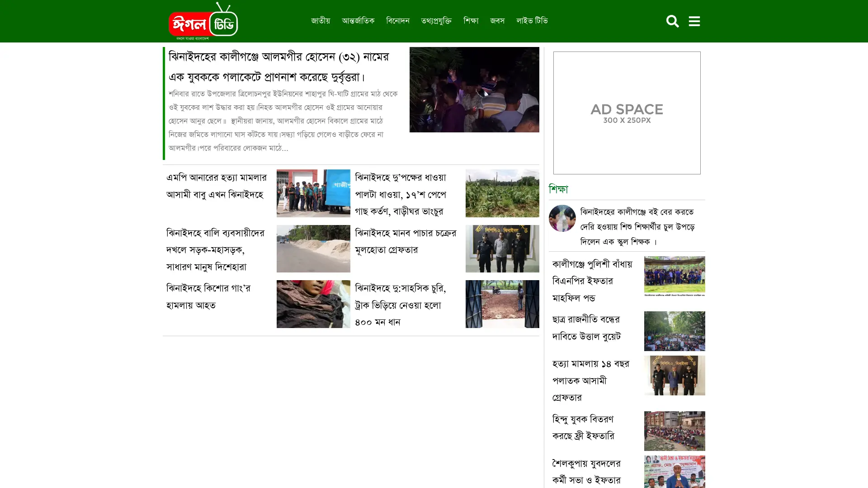
Task: Open headline মানব পাচার চক্রের মূলহোতা গ্রেফতার
Action: point(406,241)
